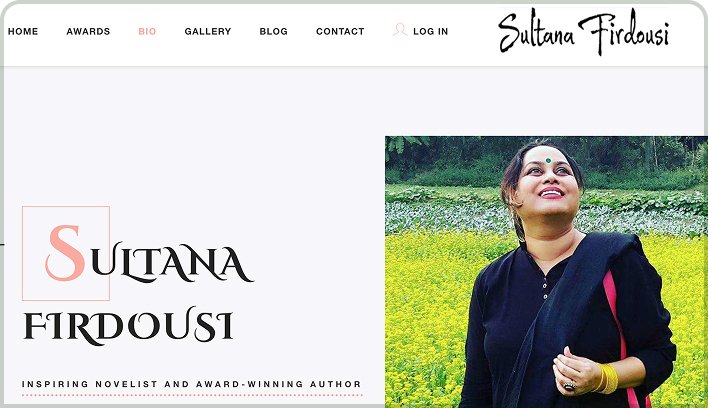The height and width of the screenshot is (408, 708).
Task: Click the author photo in mustard field
Action: click(x=546, y=272)
